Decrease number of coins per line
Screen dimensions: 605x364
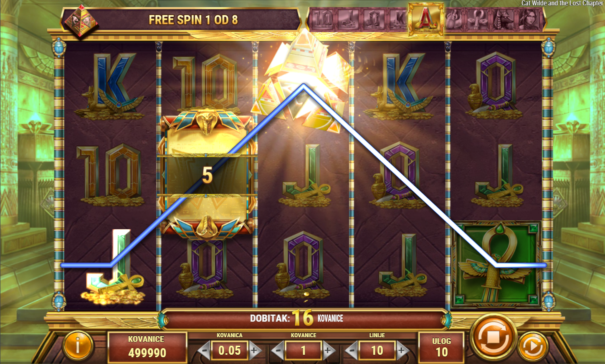pyautogui.click(x=278, y=351)
